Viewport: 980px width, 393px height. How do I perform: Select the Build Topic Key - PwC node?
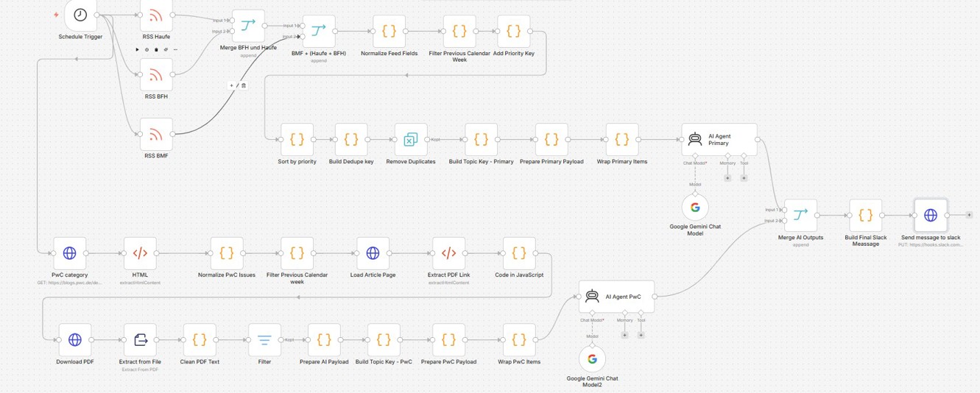[x=384, y=340]
